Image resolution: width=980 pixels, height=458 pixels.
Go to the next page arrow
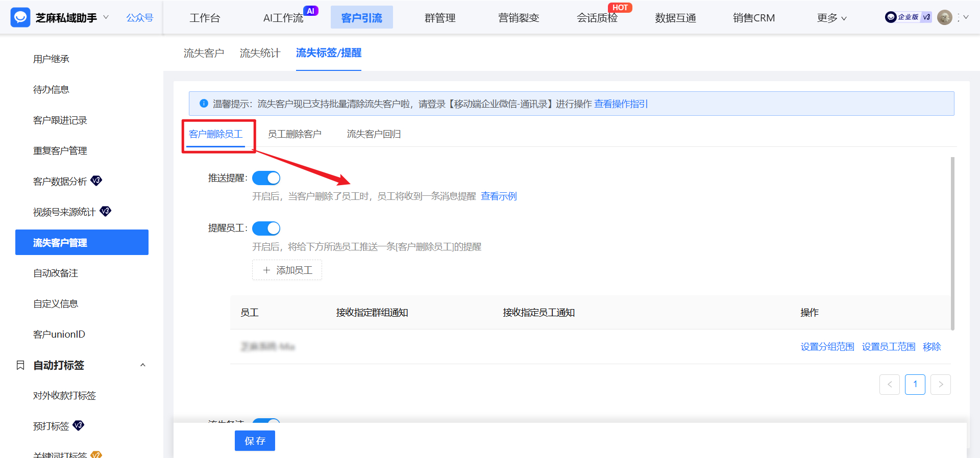(940, 385)
